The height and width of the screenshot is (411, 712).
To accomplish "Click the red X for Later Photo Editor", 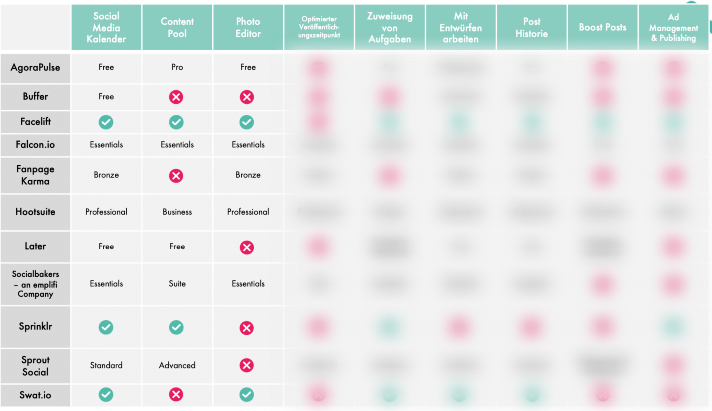I will coord(247,246).
